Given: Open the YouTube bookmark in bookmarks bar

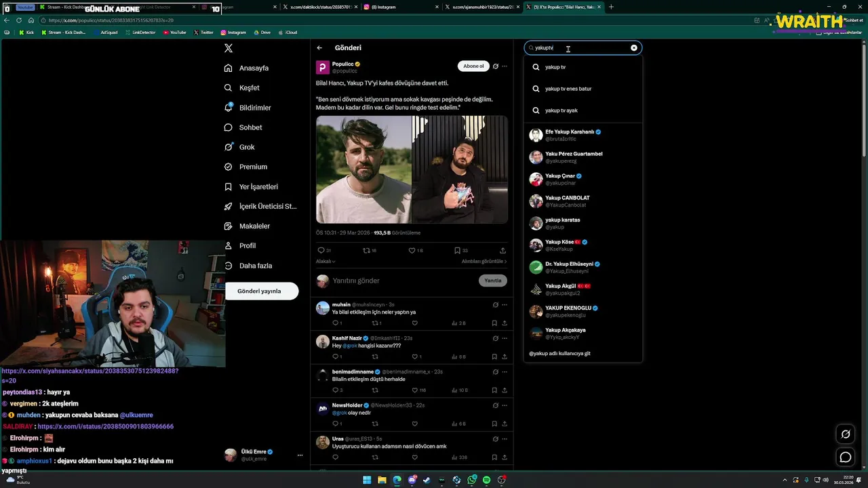Looking at the screenshot, I should pyautogui.click(x=175, y=33).
